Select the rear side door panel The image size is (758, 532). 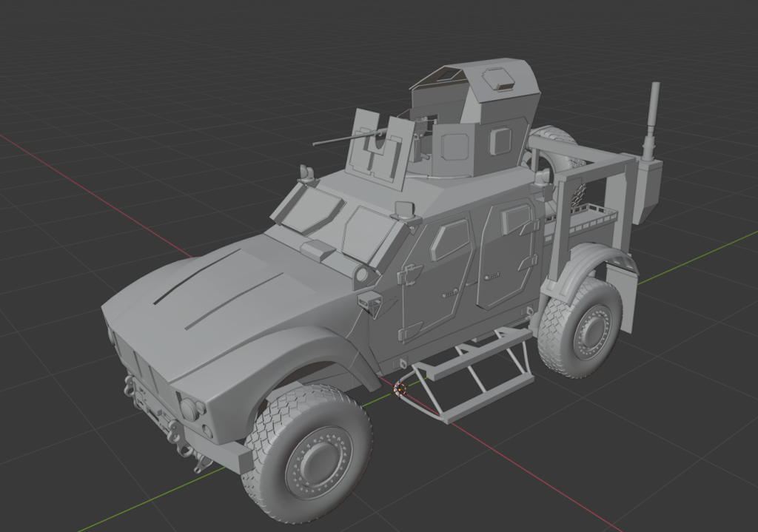pyautogui.click(x=505, y=259)
